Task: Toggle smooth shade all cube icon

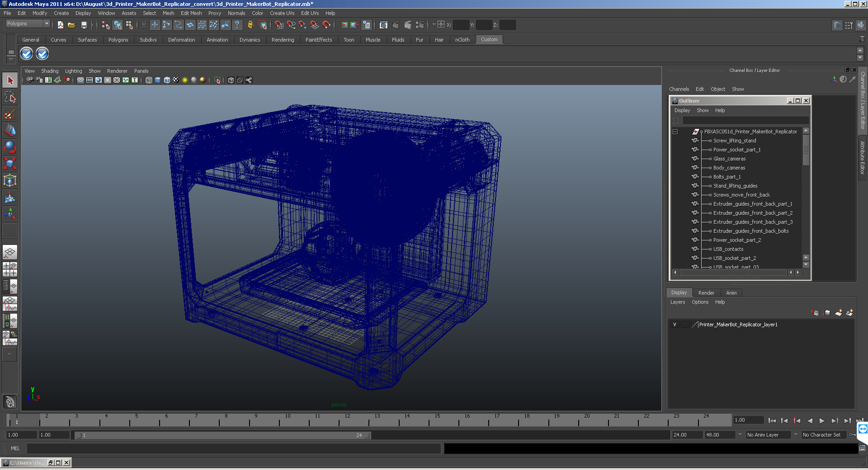Action: [158, 80]
